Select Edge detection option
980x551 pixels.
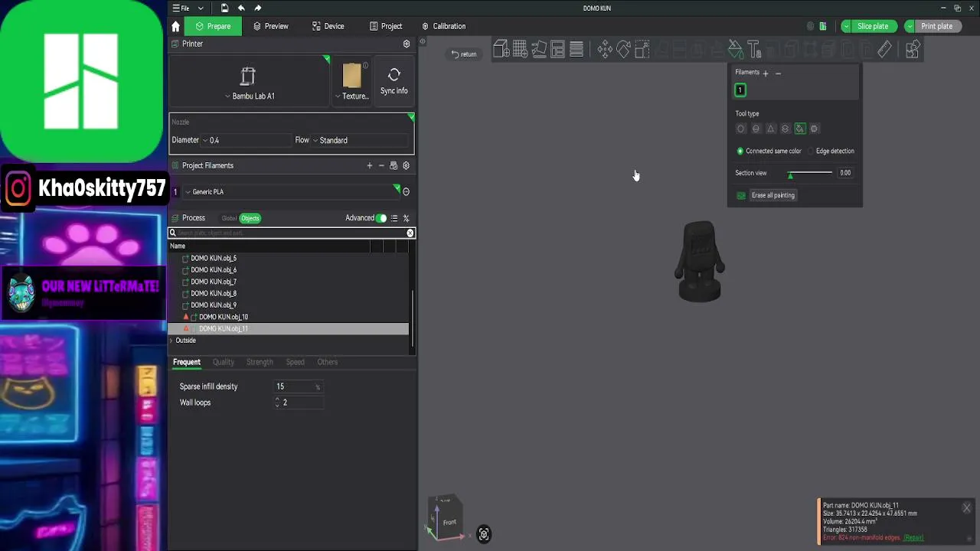click(x=830, y=152)
